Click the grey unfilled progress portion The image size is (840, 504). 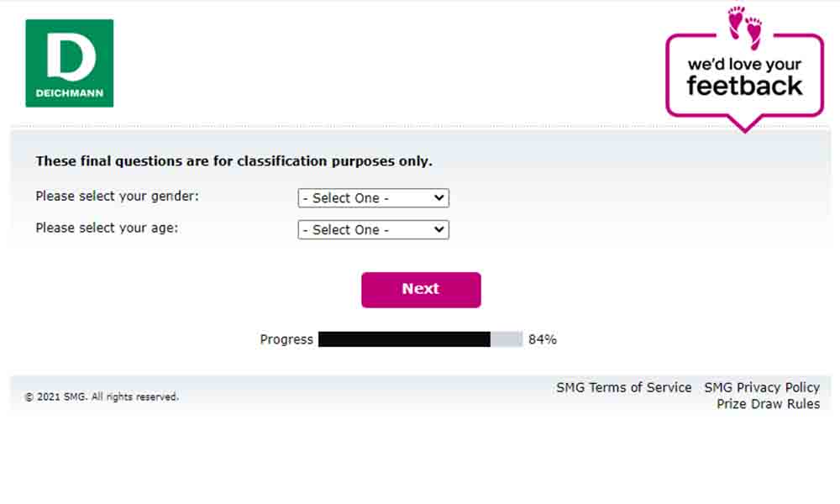point(507,339)
